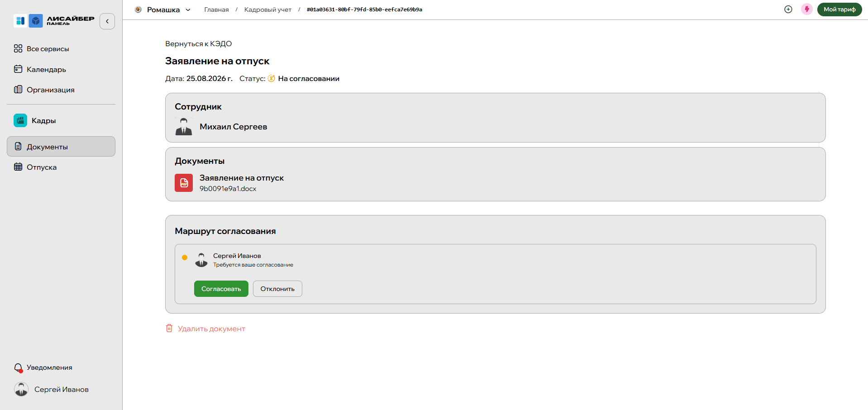Click Михаил Сергеев's avatar
Screen dimensions: 868x410
point(184,127)
